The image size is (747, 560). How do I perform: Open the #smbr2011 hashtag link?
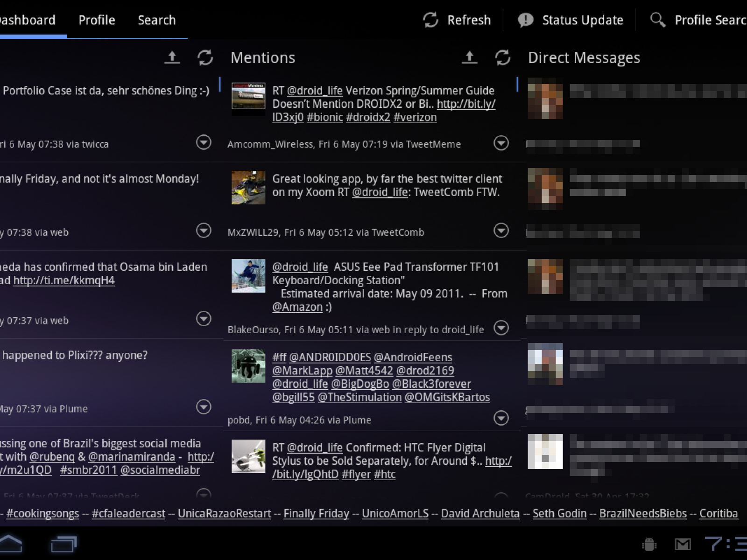pyautogui.click(x=88, y=470)
